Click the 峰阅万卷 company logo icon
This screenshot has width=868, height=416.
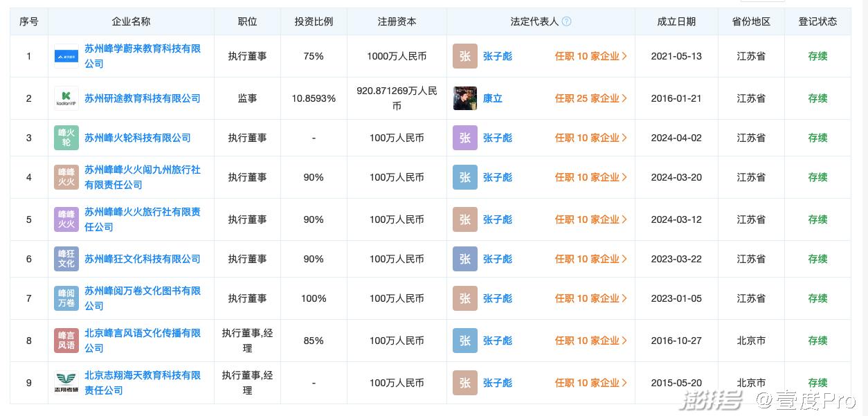tap(66, 298)
